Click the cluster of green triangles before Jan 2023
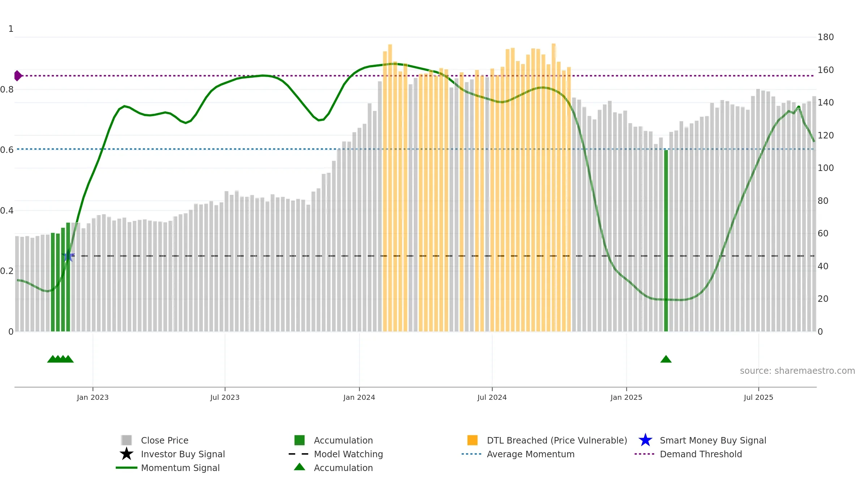This screenshot has width=868, height=488. point(60,359)
